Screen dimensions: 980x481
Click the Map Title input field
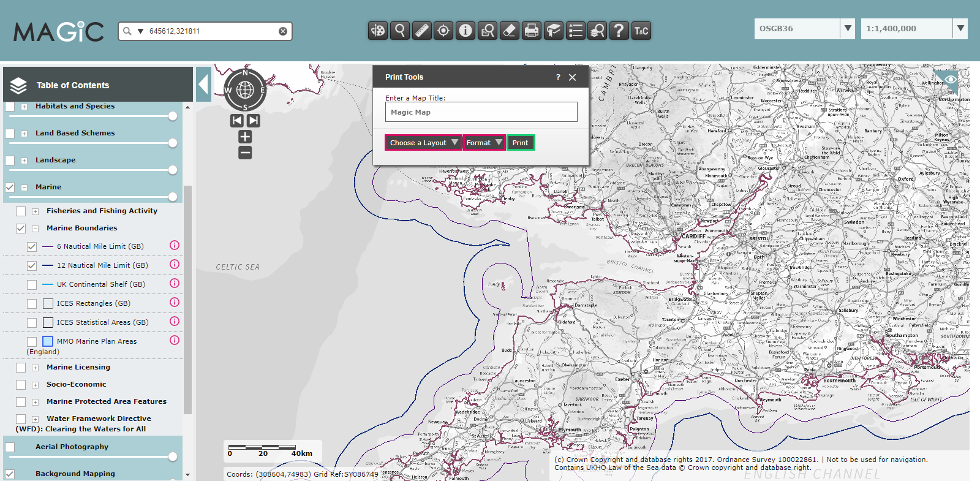[481, 112]
